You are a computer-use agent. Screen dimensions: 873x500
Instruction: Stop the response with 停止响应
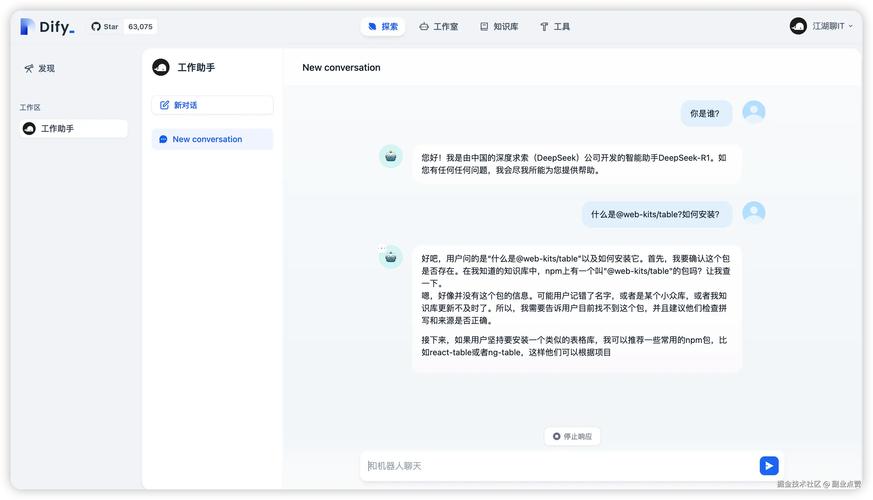coord(572,436)
